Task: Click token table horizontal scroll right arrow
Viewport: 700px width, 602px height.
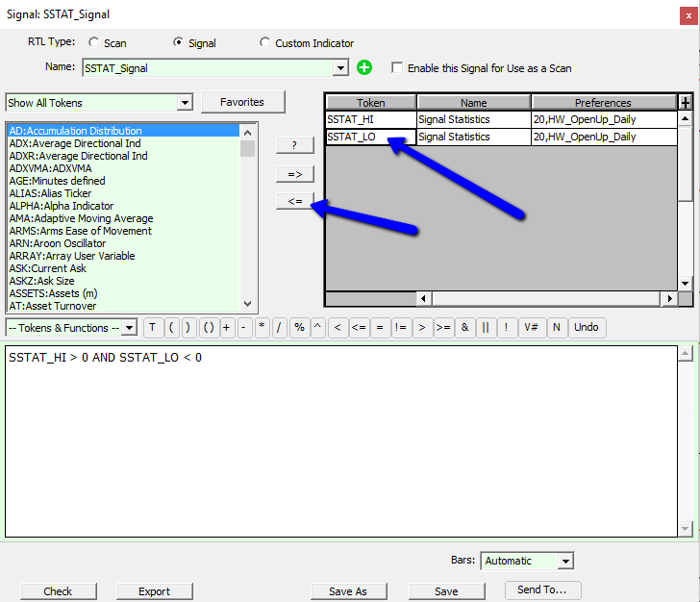Action: click(669, 298)
